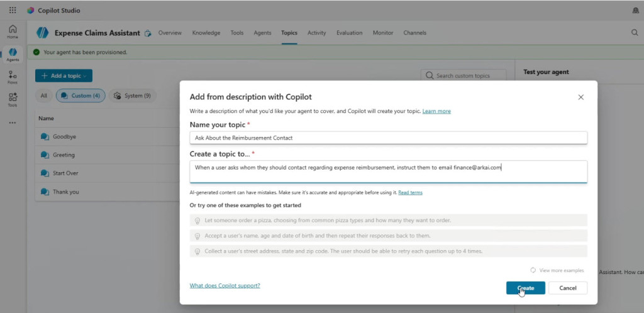Choose the street address example prompt
The width and height of the screenshot is (644, 313).
coord(389,251)
